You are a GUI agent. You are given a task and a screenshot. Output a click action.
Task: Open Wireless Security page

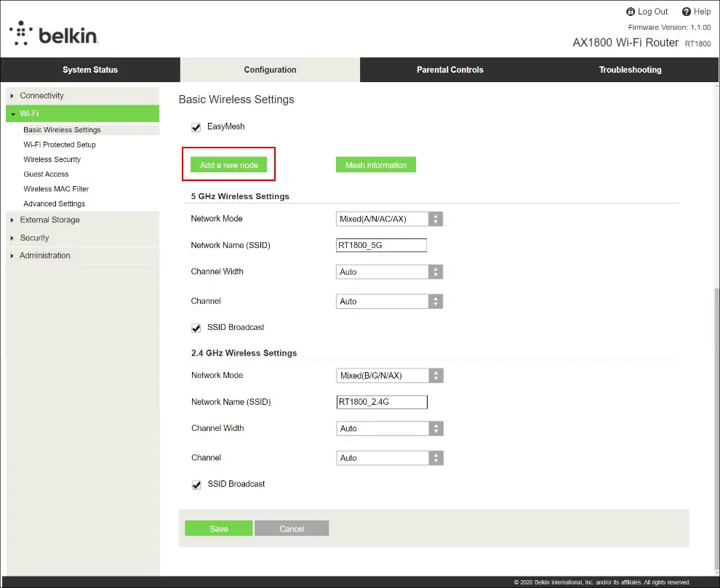52,159
